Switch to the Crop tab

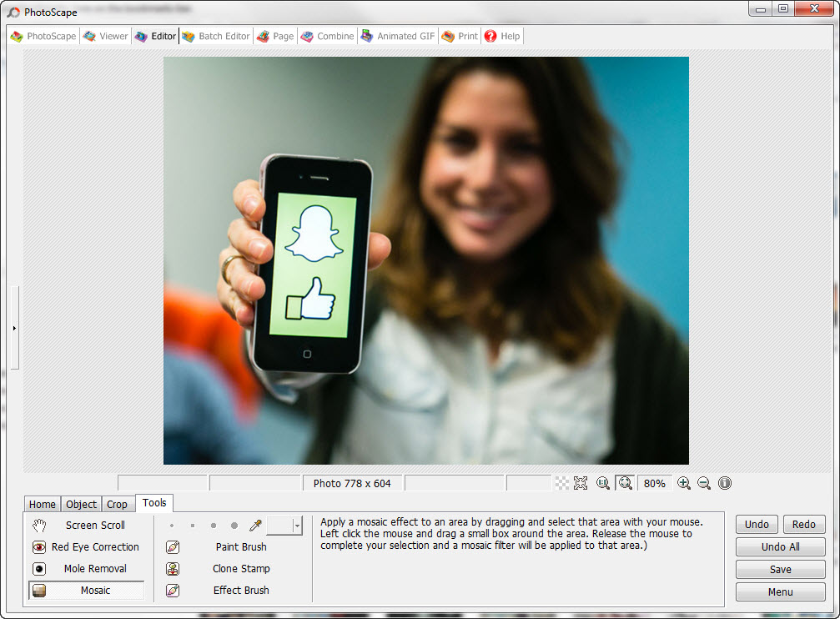click(117, 504)
